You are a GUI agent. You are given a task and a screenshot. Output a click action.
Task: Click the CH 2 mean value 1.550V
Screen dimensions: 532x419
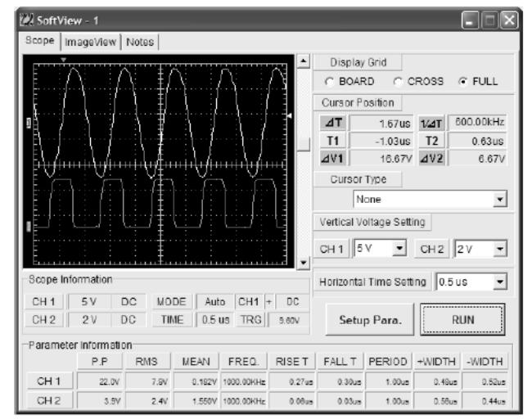pyautogui.click(x=196, y=401)
